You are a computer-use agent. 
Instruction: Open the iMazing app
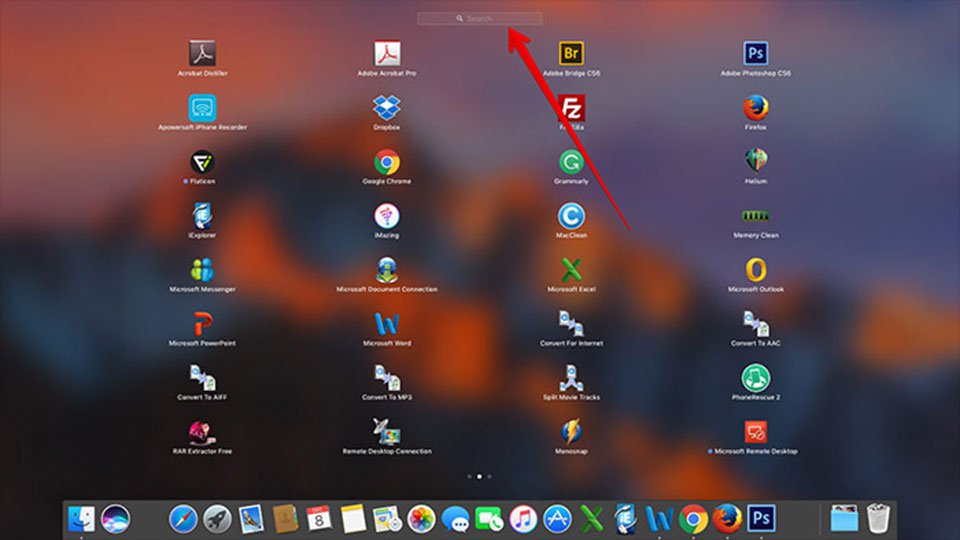click(387, 216)
